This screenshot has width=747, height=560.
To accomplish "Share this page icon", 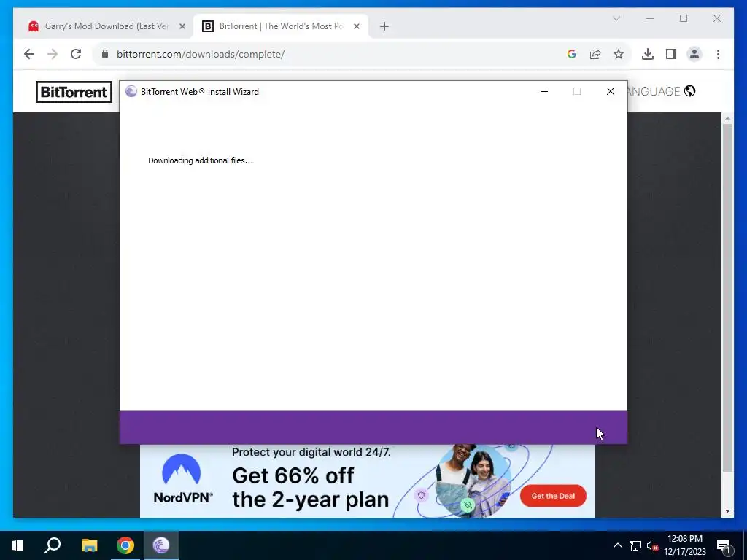I will click(x=595, y=54).
